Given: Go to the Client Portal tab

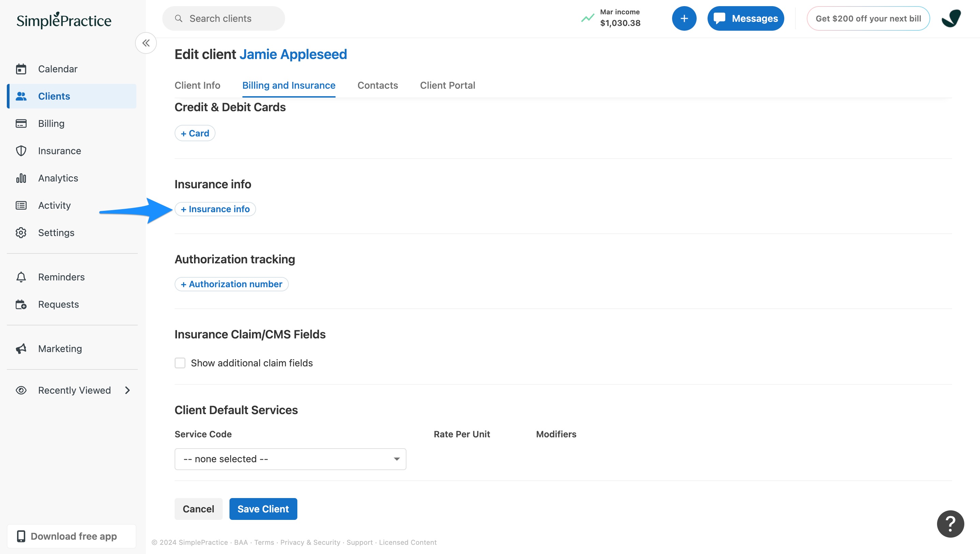Looking at the screenshot, I should [x=447, y=85].
